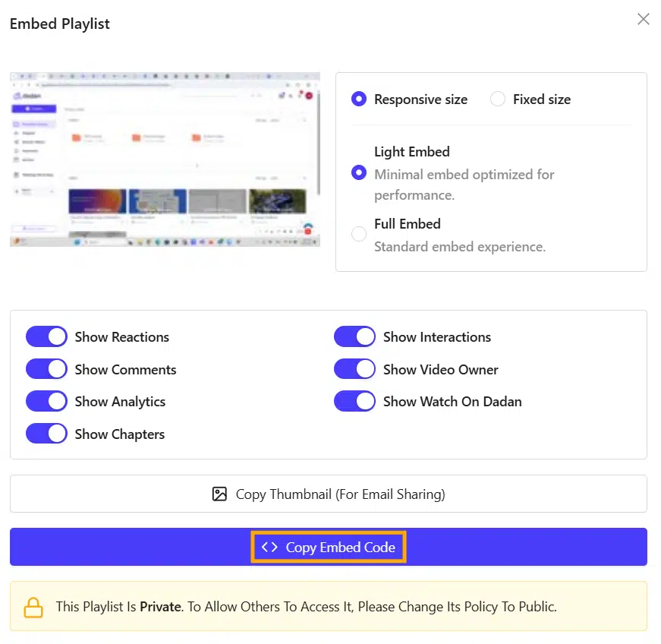This screenshot has height=644, width=661.
Task: Click the private playlist warning banner
Action: (328, 607)
